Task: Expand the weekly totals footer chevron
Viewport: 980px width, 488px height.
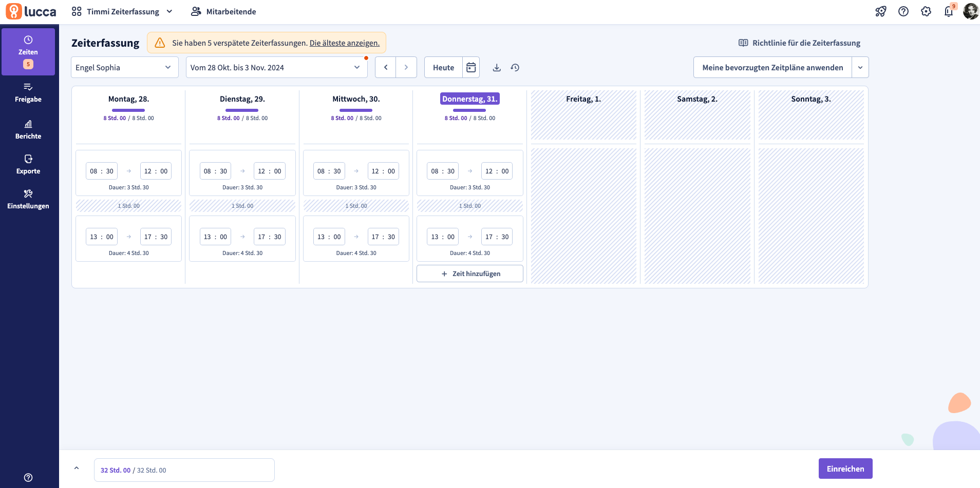Action: (77, 468)
